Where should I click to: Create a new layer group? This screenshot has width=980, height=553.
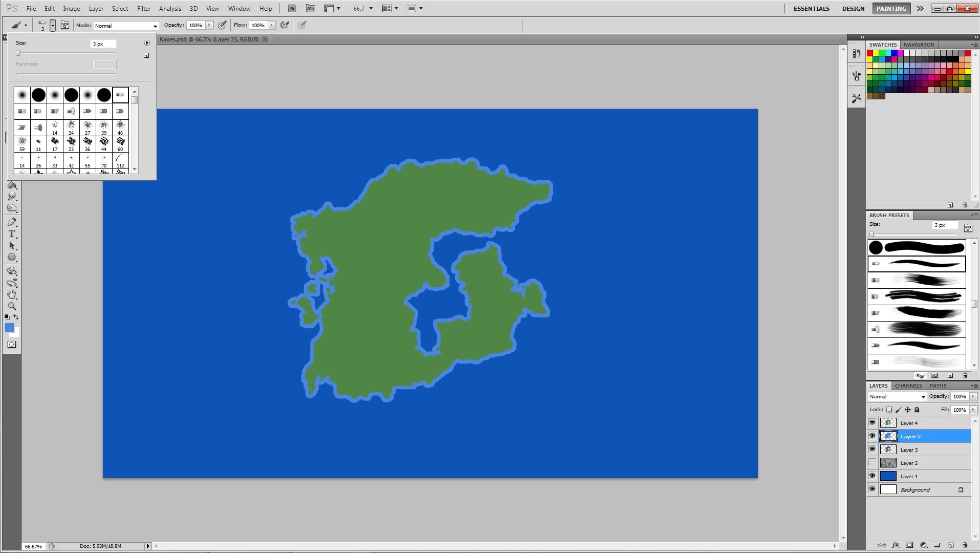(937, 545)
